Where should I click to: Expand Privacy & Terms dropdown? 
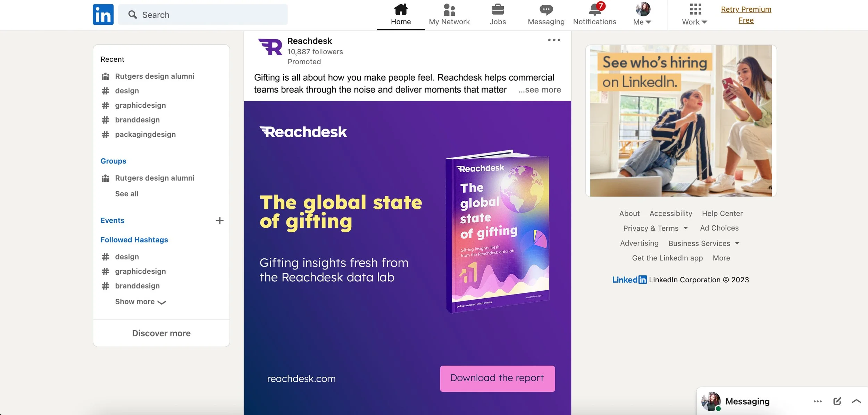[655, 228]
